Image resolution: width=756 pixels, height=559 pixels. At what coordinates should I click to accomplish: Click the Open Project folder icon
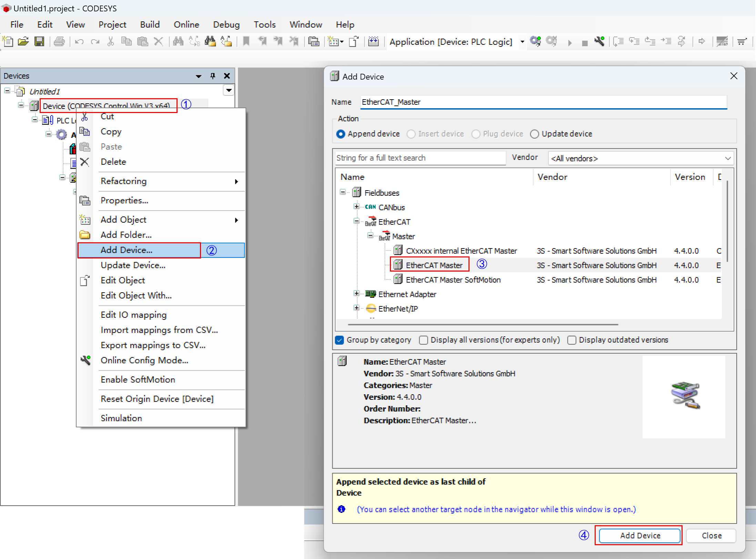(x=23, y=42)
